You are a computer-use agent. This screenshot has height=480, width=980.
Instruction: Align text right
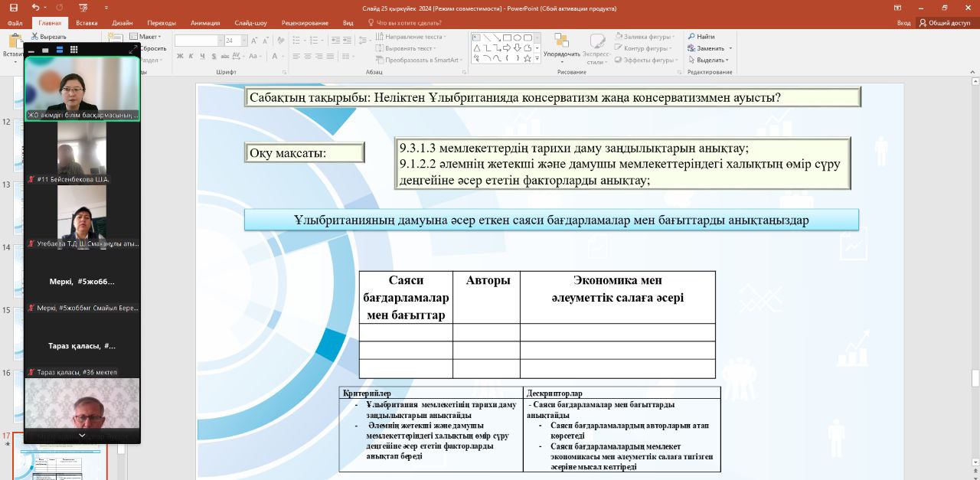tap(319, 56)
